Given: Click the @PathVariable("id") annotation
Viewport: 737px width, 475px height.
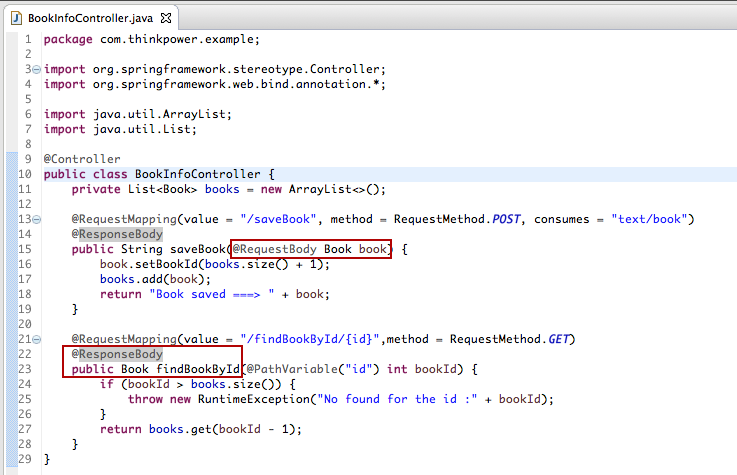Looking at the screenshot, I should [x=313, y=369].
